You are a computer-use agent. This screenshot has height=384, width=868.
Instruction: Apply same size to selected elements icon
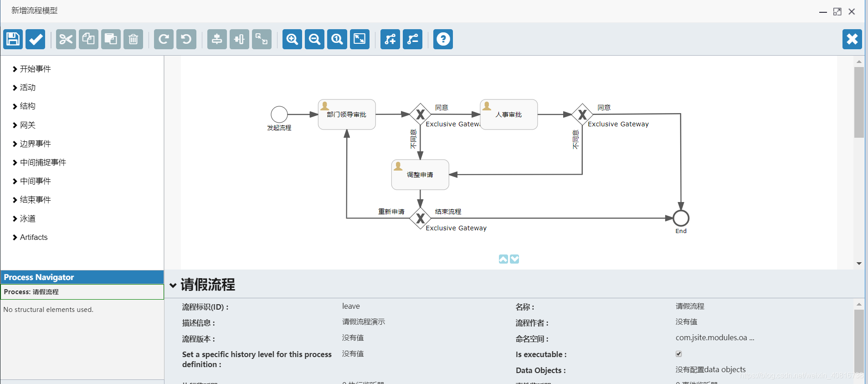(262, 39)
